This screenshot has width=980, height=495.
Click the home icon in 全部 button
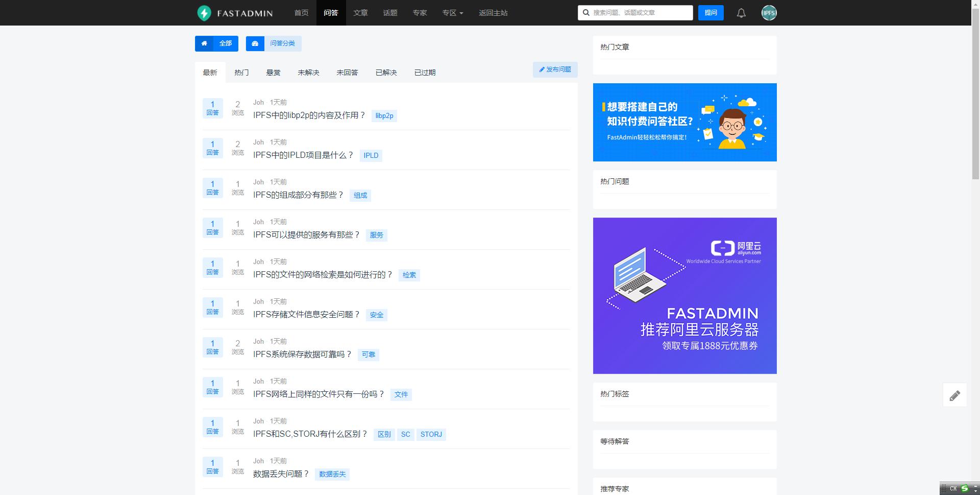tap(204, 43)
